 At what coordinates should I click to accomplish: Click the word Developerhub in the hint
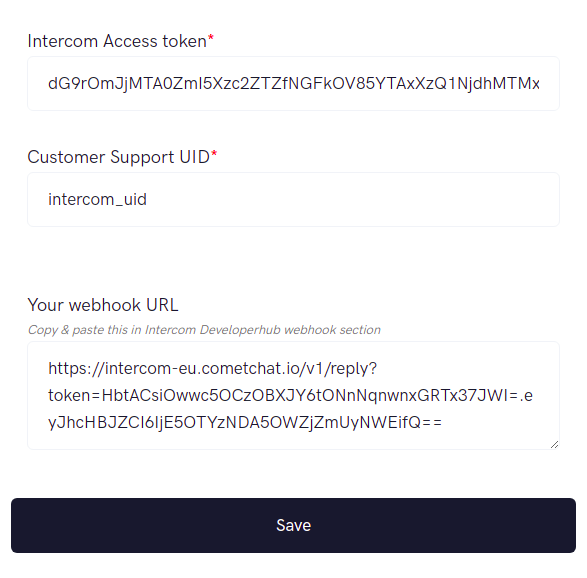(240, 330)
